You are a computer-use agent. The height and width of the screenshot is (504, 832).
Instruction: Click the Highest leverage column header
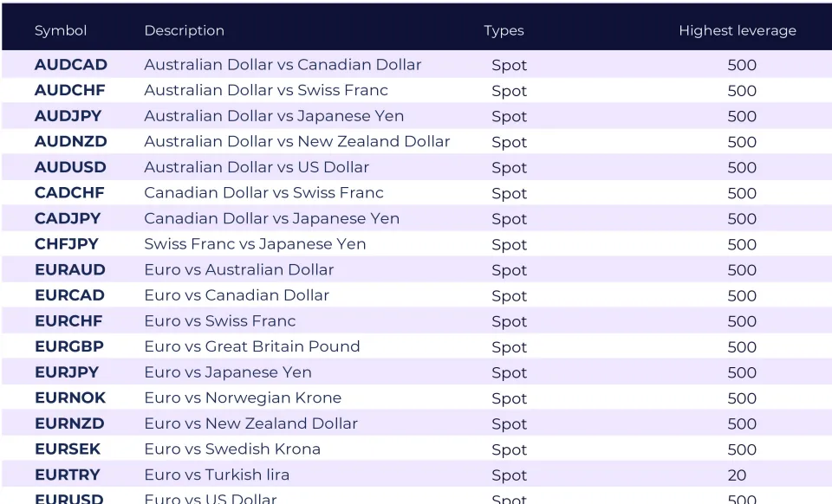coord(738,30)
